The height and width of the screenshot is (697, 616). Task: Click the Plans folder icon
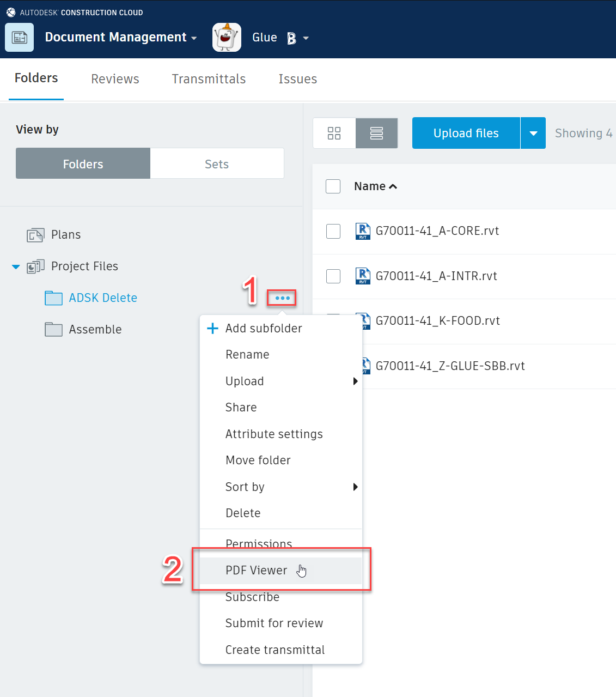[35, 234]
